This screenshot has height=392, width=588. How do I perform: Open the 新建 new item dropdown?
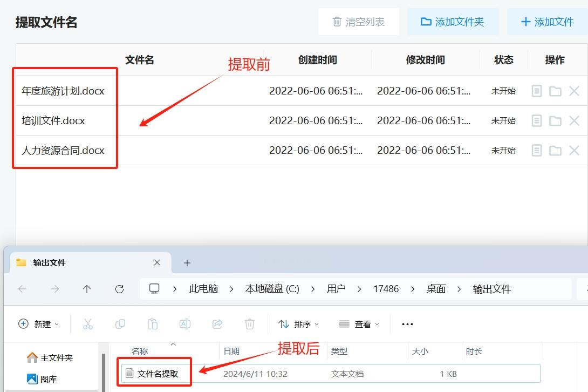[x=39, y=323]
